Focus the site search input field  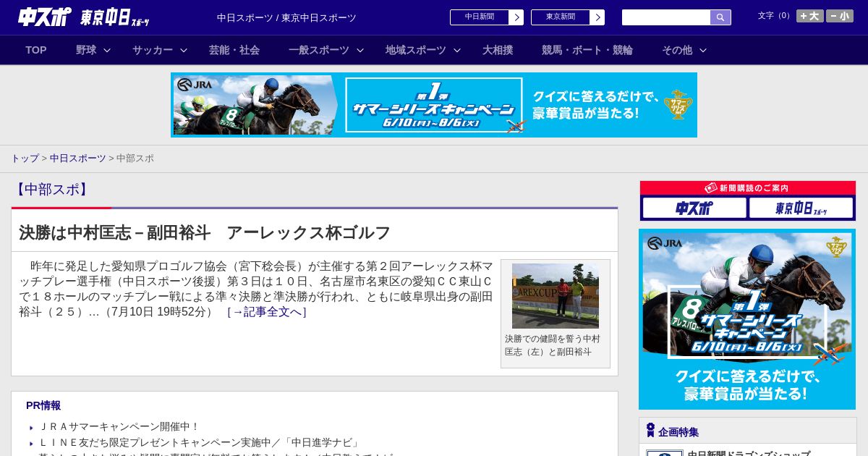pos(666,17)
